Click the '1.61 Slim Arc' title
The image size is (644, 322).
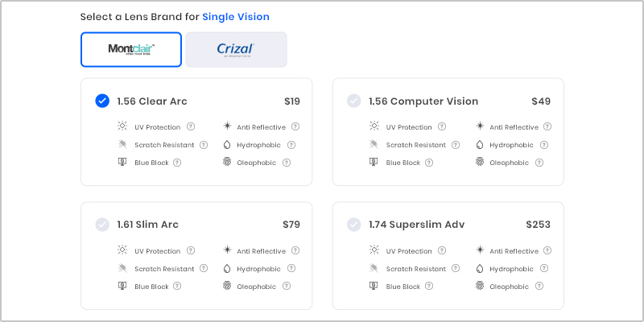(x=148, y=225)
